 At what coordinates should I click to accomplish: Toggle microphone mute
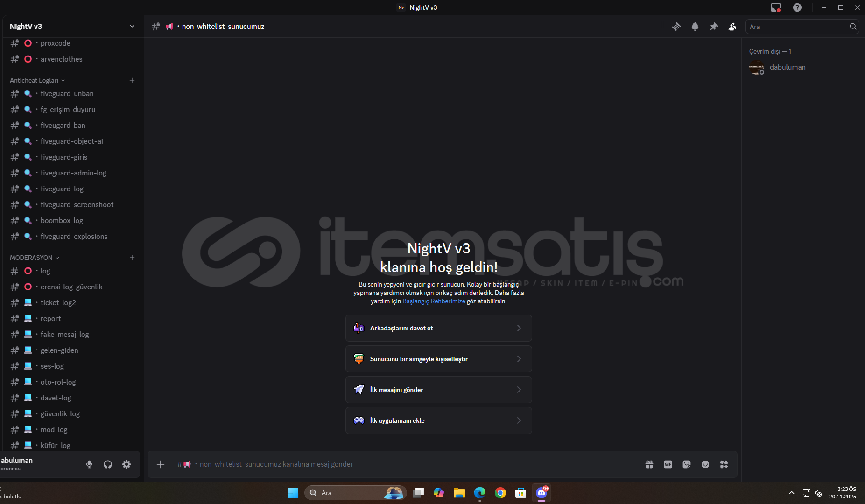coord(89,464)
